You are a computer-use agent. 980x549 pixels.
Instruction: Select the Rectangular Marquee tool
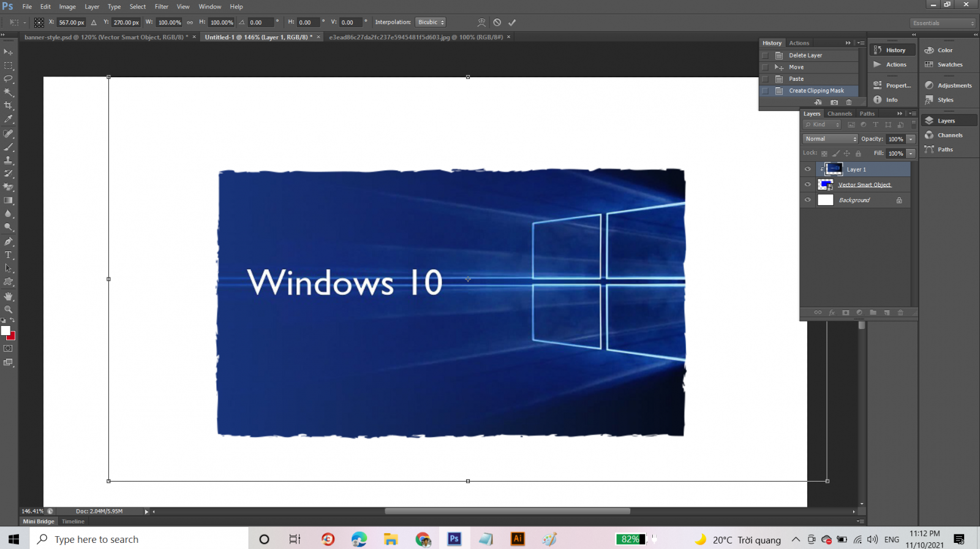tap(9, 66)
